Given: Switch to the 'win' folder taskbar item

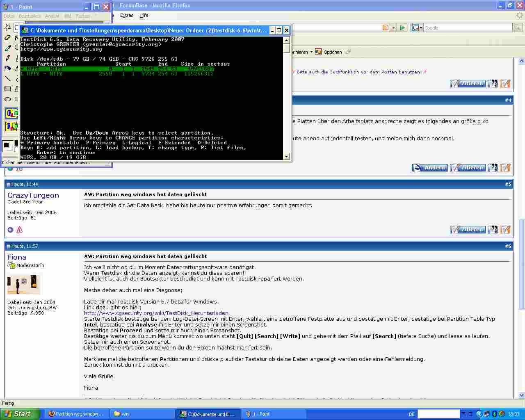Looking at the screenshot, I should [143, 414].
